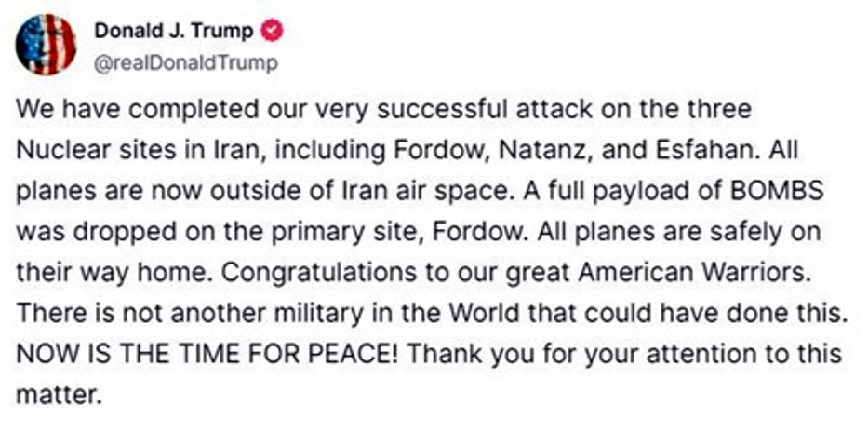Open the @realDonaldTrump handle
This screenshot has height=447, width=868.
[x=185, y=62]
